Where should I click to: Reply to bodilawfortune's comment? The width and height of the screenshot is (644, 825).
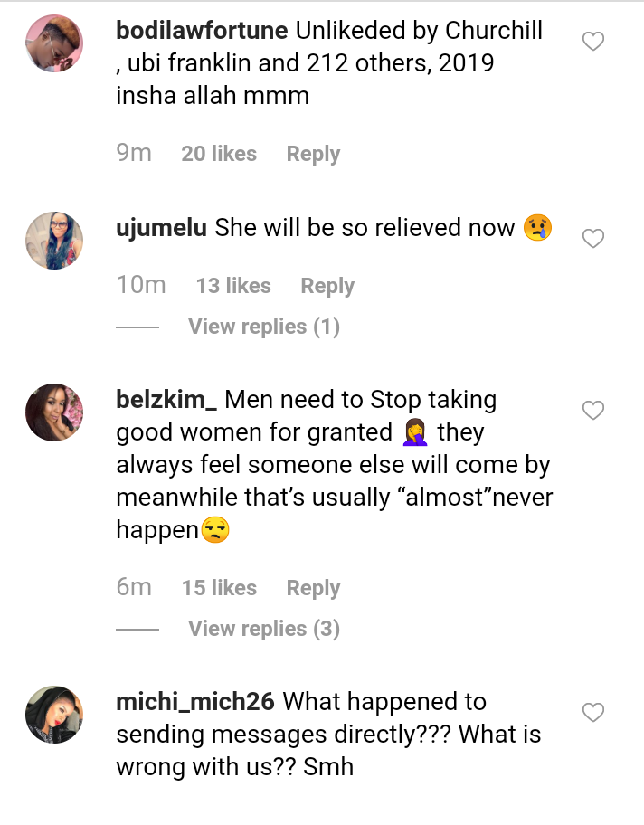click(x=313, y=155)
